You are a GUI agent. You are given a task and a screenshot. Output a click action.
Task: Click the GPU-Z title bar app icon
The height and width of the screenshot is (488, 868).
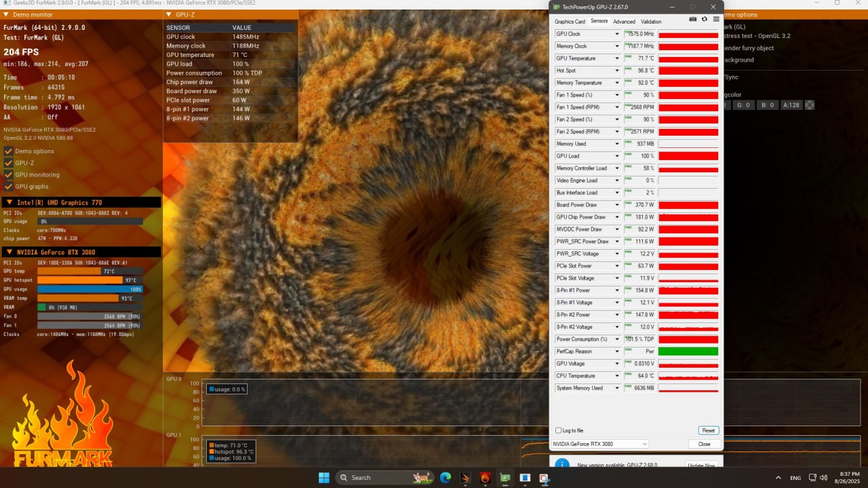click(557, 7)
